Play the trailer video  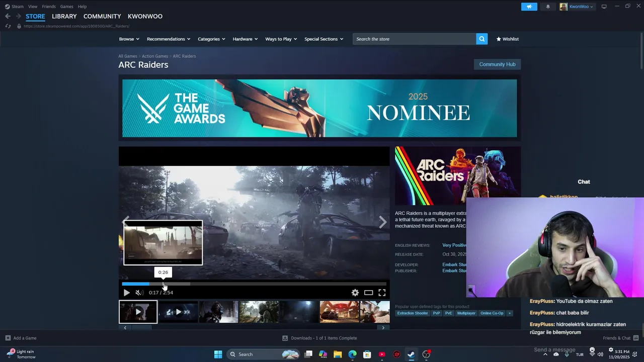click(126, 293)
